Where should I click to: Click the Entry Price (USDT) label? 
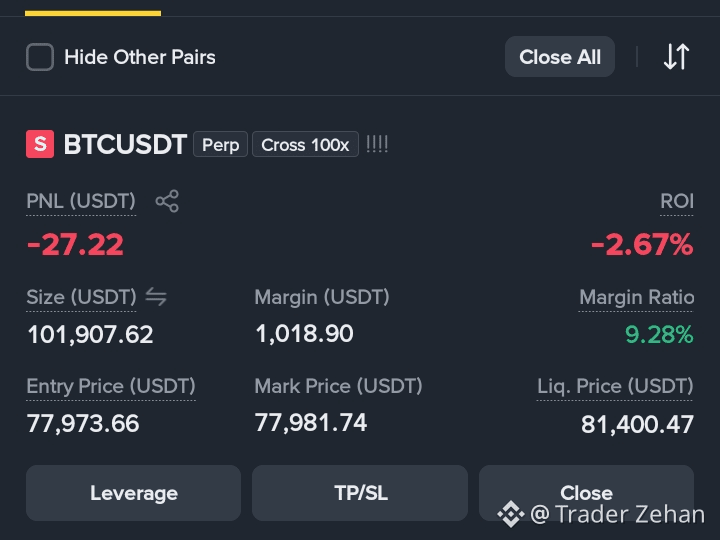(x=111, y=386)
